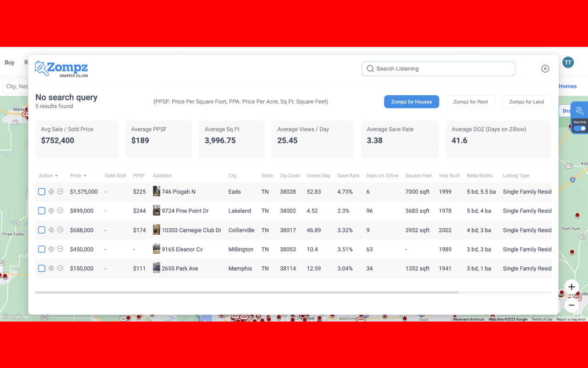
Task: Locate 2655 Park Ave with target icon
Action: tap(51, 269)
